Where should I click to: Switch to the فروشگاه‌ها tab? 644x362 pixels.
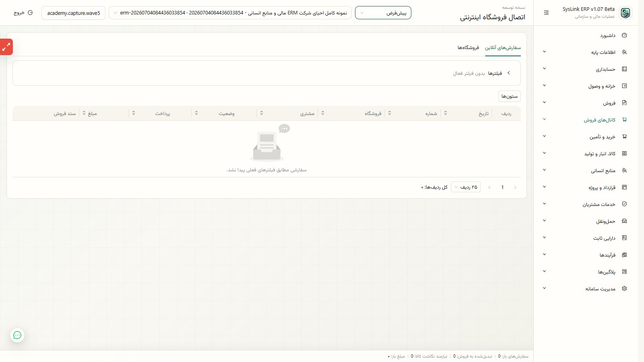pos(468,48)
